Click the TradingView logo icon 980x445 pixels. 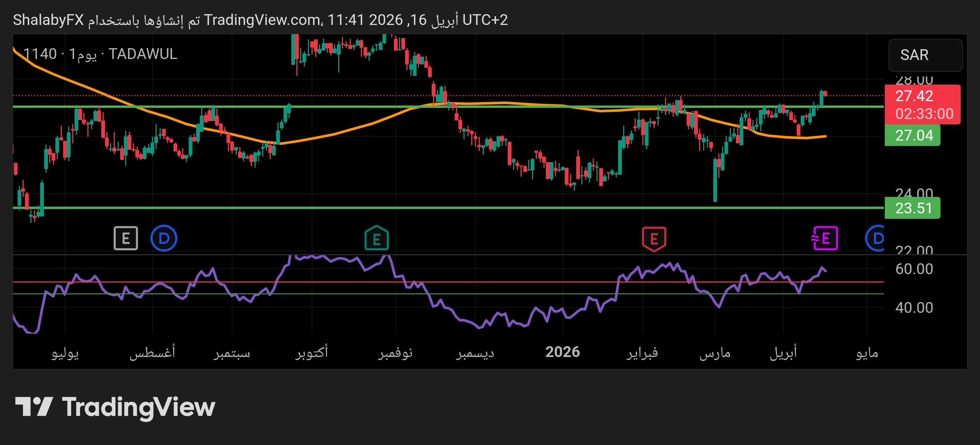point(33,407)
